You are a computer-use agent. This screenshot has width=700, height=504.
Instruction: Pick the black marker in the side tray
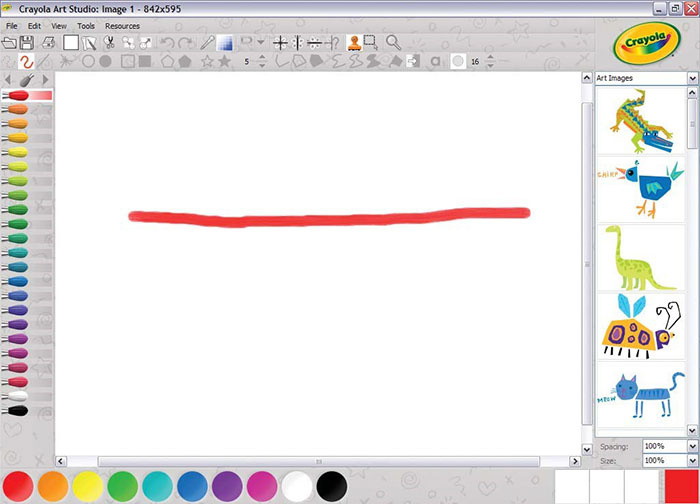click(x=18, y=410)
